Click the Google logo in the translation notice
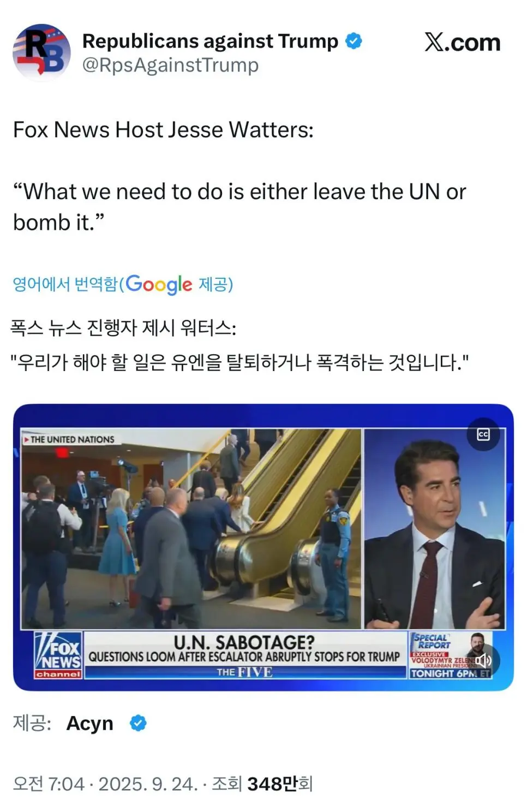 point(159,284)
